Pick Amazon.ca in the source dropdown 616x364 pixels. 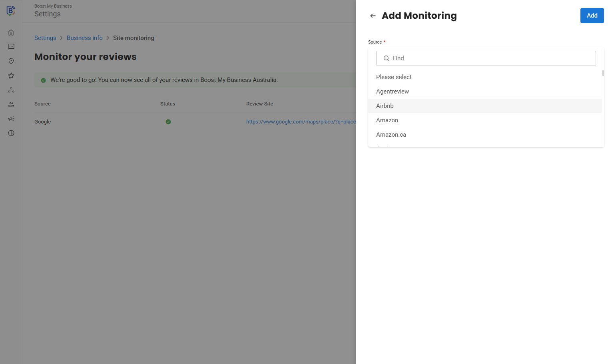391,135
